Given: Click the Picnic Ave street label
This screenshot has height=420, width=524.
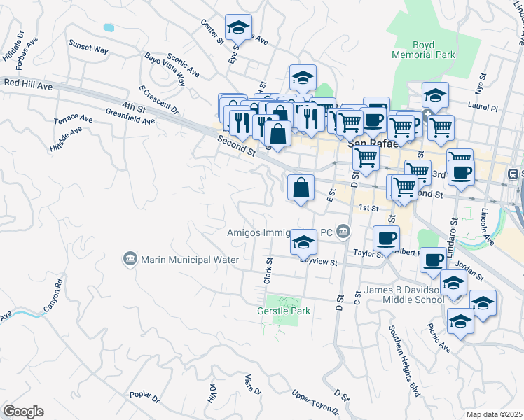Looking at the screenshot, I should tap(439, 338).
